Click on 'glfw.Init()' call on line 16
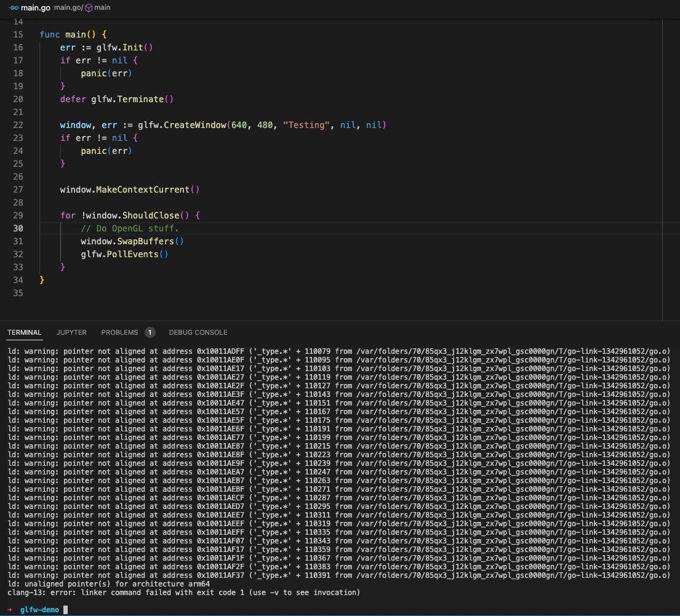The width and height of the screenshot is (680, 616). [x=124, y=47]
